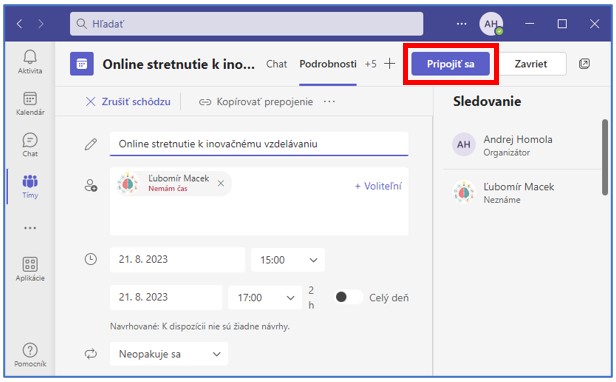
Task: Pop out the meeting in new window
Action: point(584,64)
